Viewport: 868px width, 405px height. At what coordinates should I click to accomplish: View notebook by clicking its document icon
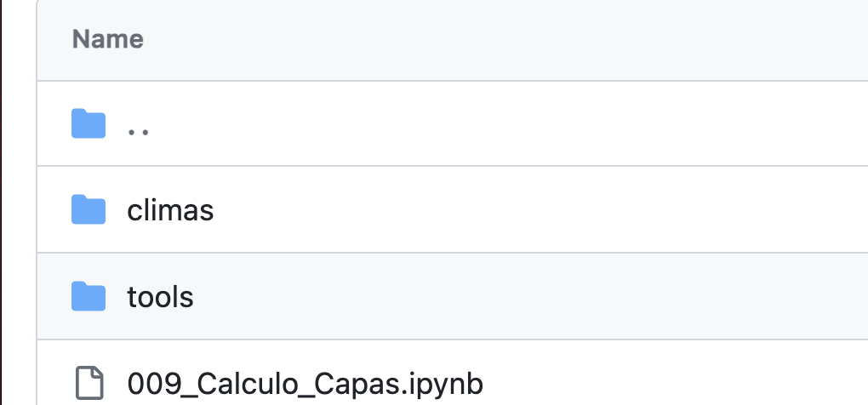pos(89,382)
